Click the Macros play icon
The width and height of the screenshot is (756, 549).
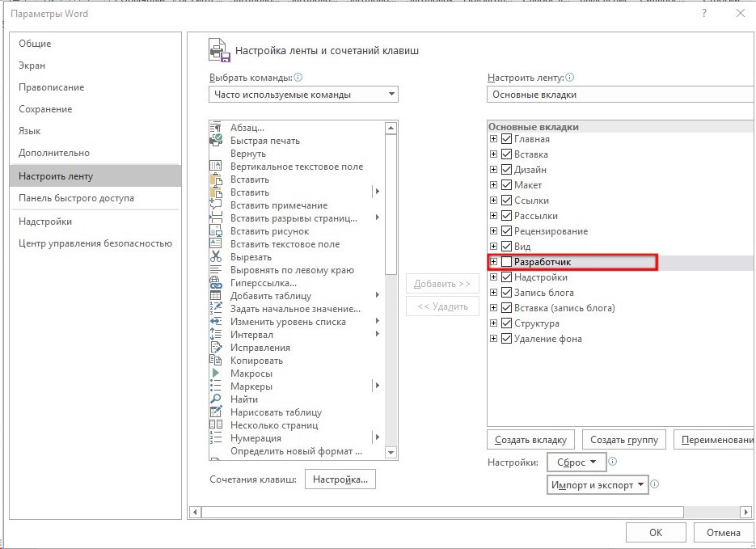coord(216,373)
